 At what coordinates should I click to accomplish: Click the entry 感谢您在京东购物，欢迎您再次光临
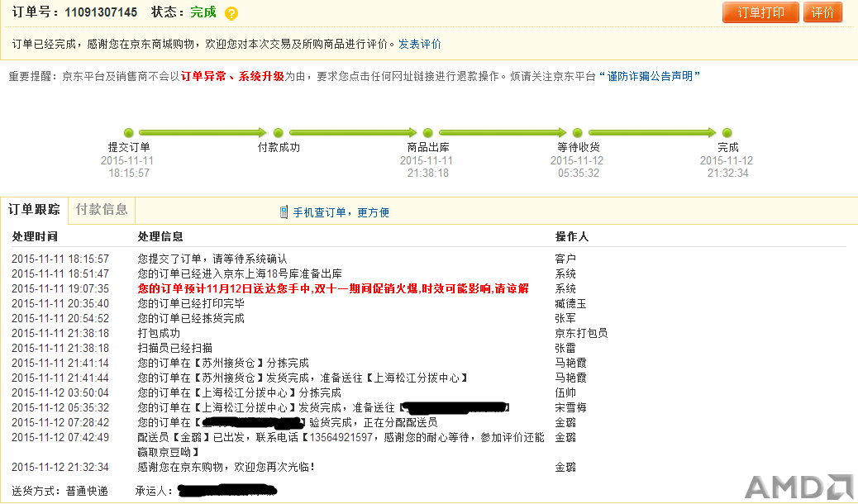226,468
